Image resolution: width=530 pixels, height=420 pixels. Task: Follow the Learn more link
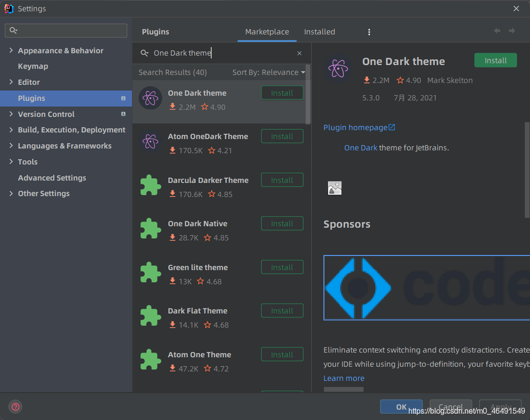pos(344,378)
